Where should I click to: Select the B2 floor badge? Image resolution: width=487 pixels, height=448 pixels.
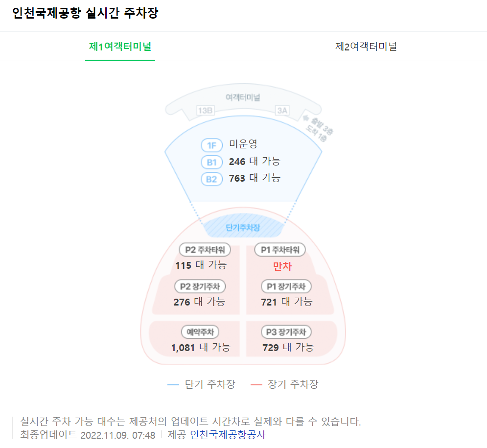coord(211,179)
